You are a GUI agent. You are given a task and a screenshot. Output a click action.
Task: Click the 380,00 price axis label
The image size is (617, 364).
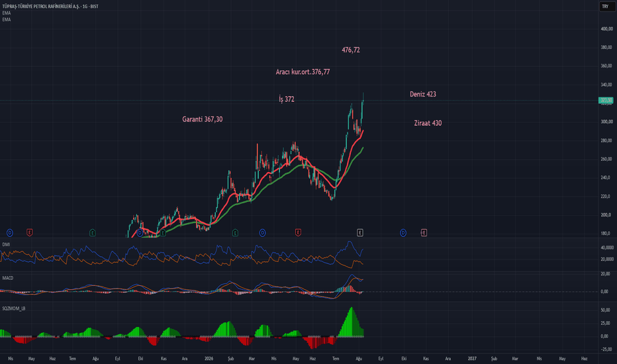pos(607,47)
